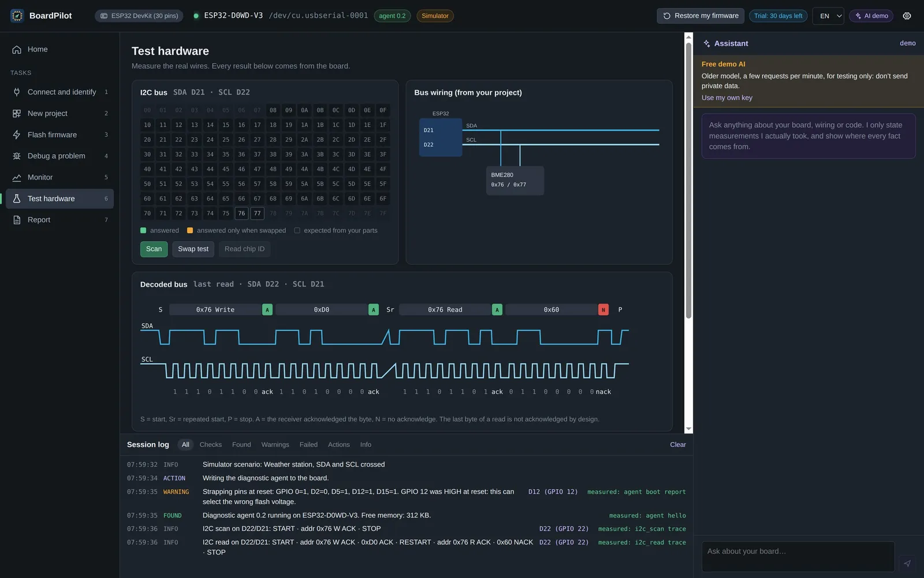
Task: Click I2C address cell 3C
Action: [x=336, y=154]
